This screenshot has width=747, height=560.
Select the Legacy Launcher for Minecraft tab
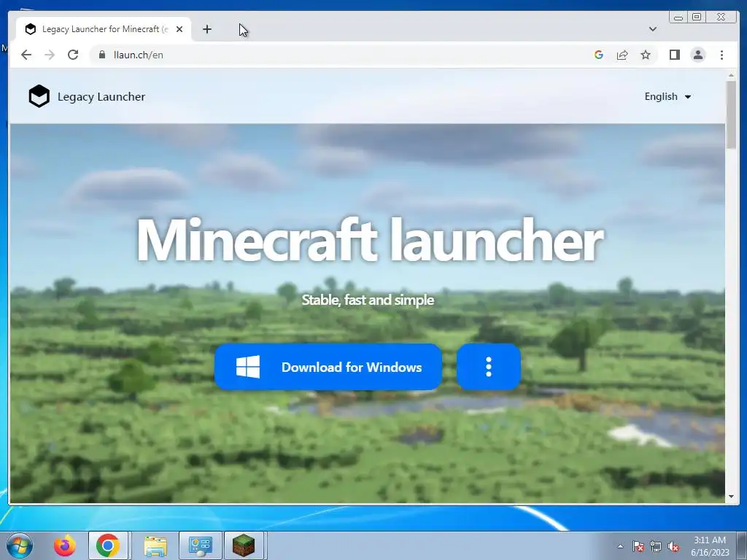point(104,29)
